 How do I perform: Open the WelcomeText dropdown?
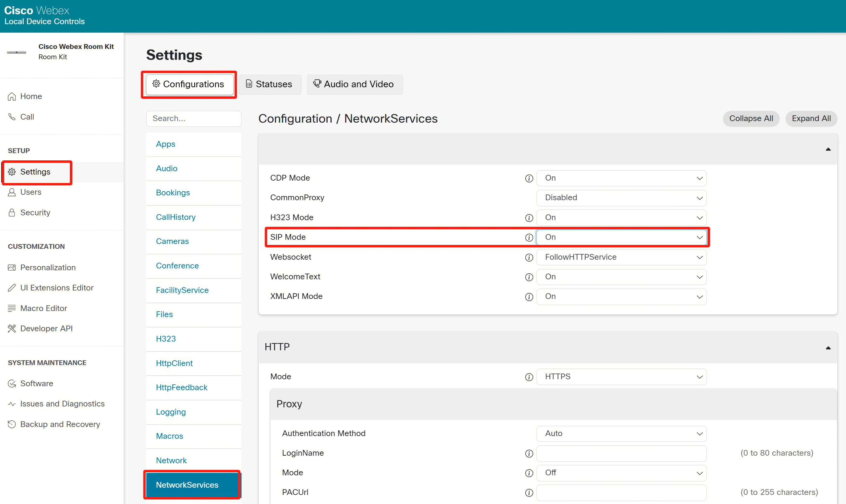[x=621, y=277]
